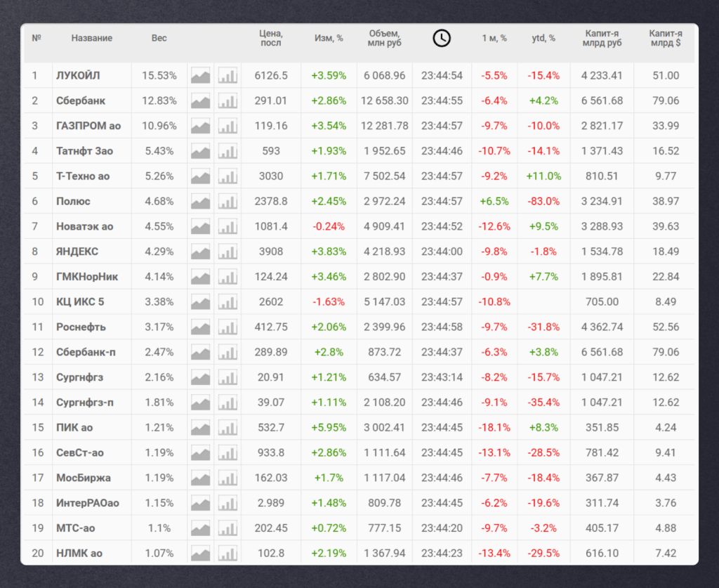
Task: Sort by Изм, % column header
Action: click(x=329, y=38)
